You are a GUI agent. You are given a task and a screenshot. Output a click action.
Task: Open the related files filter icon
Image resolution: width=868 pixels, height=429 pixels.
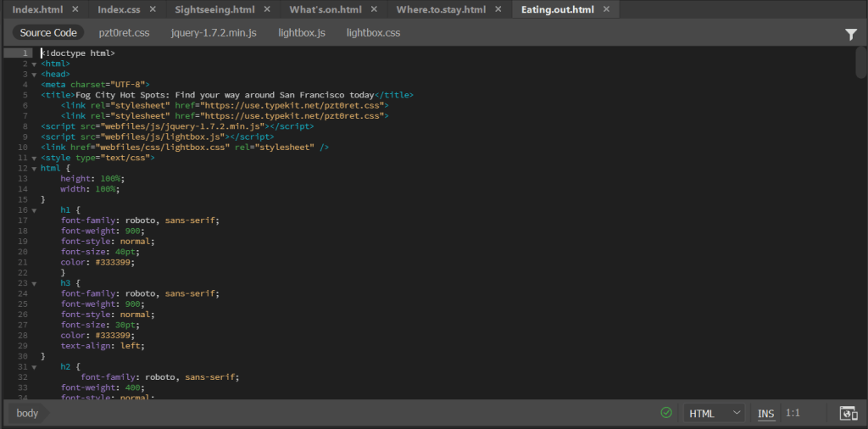pyautogui.click(x=851, y=34)
